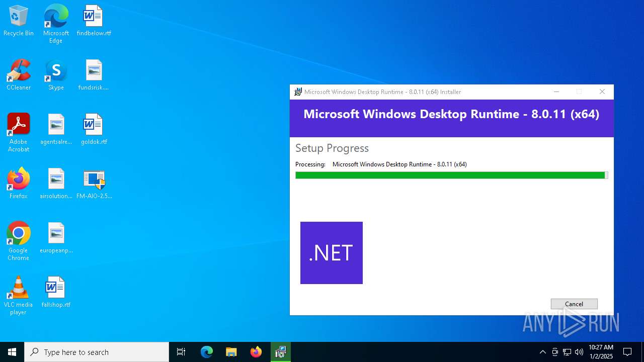The image size is (644, 362).
Task: Select the CCleaner desktop shortcut
Action: click(19, 75)
